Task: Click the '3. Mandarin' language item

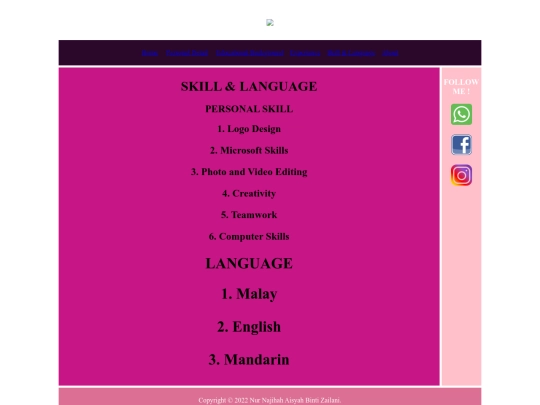Action: [x=249, y=360]
